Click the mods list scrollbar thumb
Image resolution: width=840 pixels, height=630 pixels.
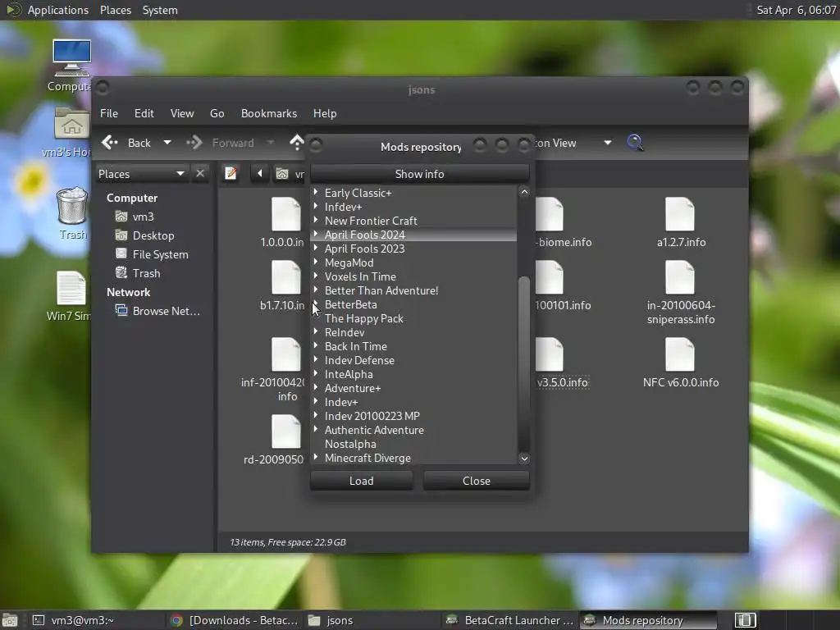pyautogui.click(x=524, y=363)
